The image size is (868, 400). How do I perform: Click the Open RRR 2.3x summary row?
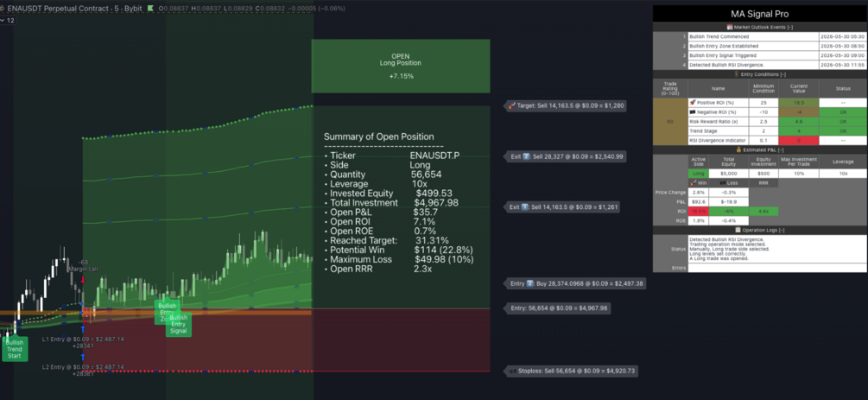tap(377, 269)
